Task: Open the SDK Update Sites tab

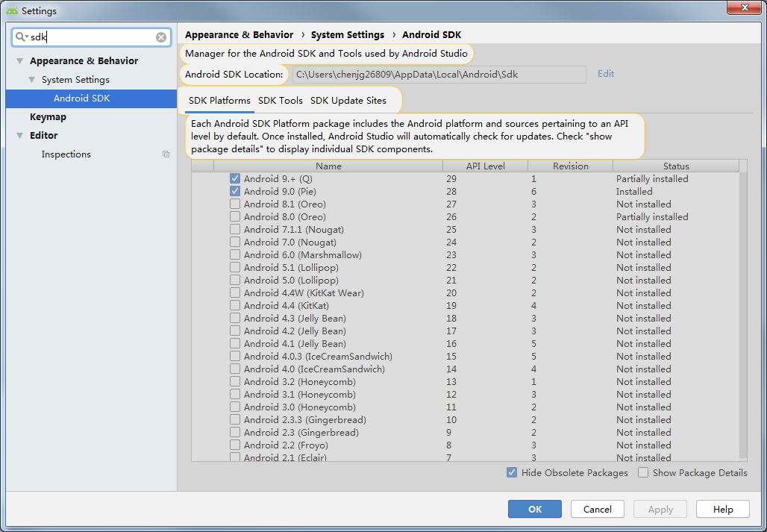Action: 348,101
